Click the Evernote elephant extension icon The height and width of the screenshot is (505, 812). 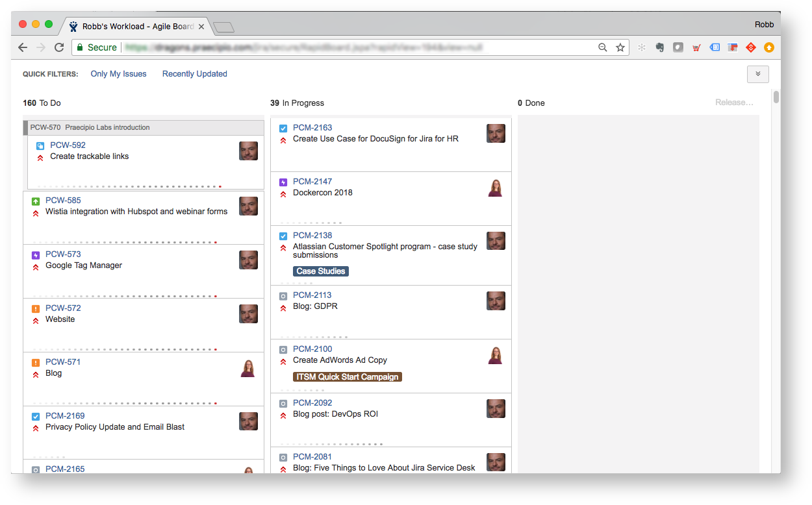[x=660, y=47]
